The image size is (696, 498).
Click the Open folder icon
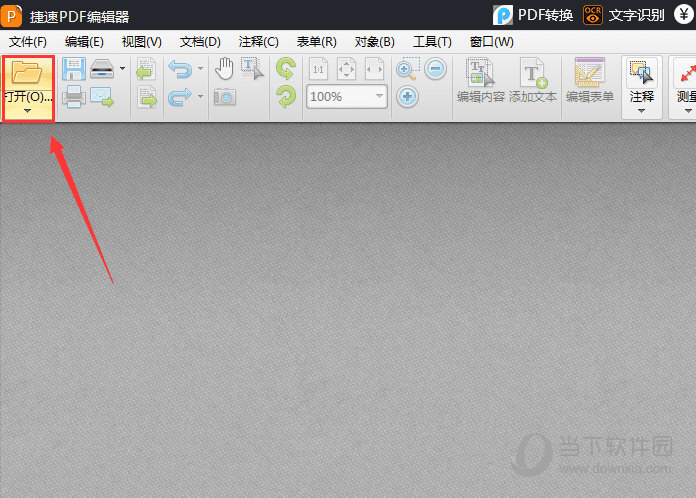point(27,73)
